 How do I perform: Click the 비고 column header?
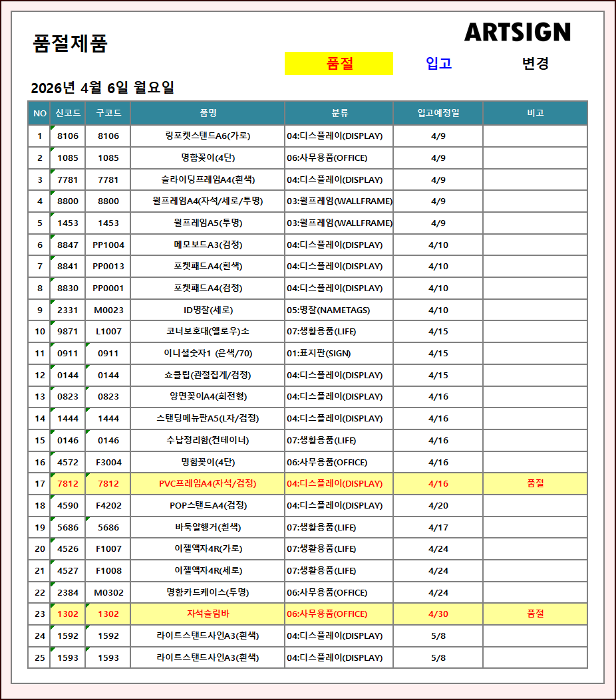535,113
